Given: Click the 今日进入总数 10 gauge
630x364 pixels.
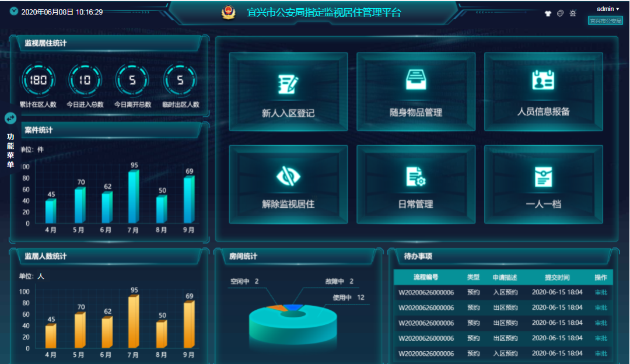Looking at the screenshot, I should tap(85, 80).
